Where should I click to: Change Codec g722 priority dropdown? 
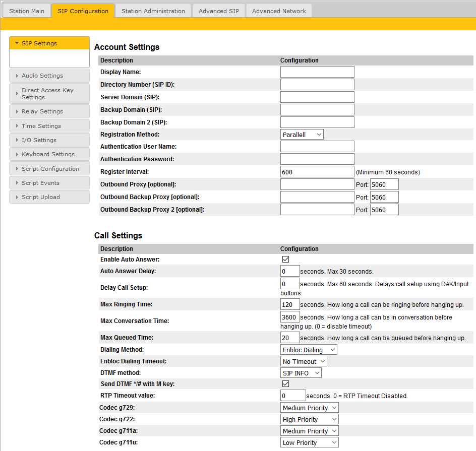click(310, 419)
